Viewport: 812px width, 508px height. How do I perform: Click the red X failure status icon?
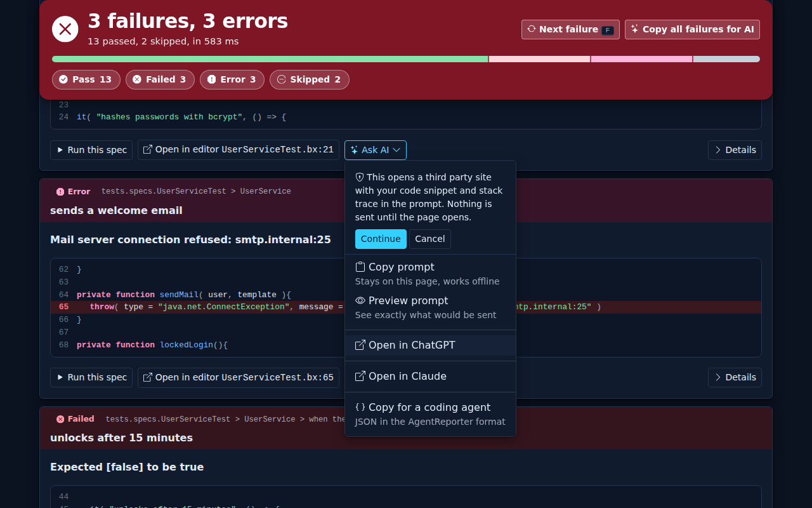[x=65, y=29]
